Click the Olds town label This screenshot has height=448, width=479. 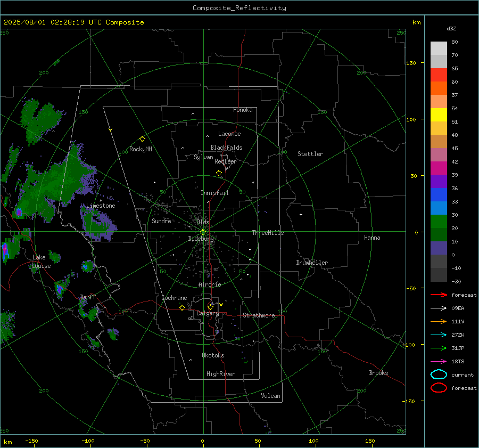tap(203, 222)
